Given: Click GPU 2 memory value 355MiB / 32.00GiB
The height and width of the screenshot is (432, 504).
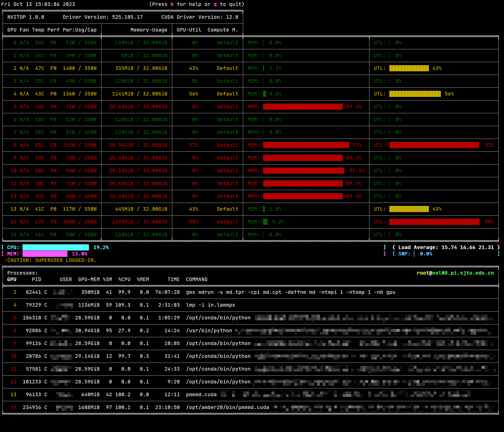Looking at the screenshot, I should (141, 68).
